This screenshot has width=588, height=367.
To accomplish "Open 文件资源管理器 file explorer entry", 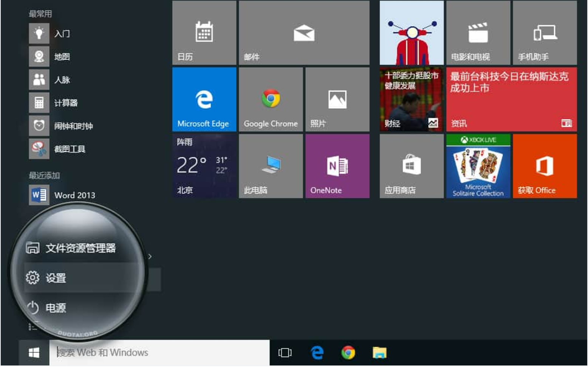I will pyautogui.click(x=71, y=248).
